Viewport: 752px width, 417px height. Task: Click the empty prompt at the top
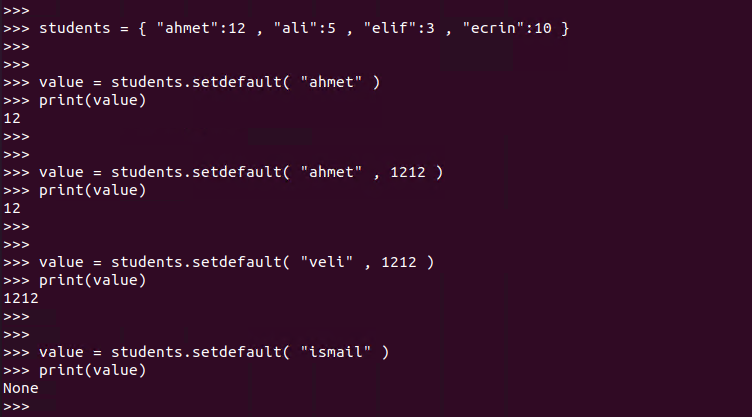(x=16, y=11)
